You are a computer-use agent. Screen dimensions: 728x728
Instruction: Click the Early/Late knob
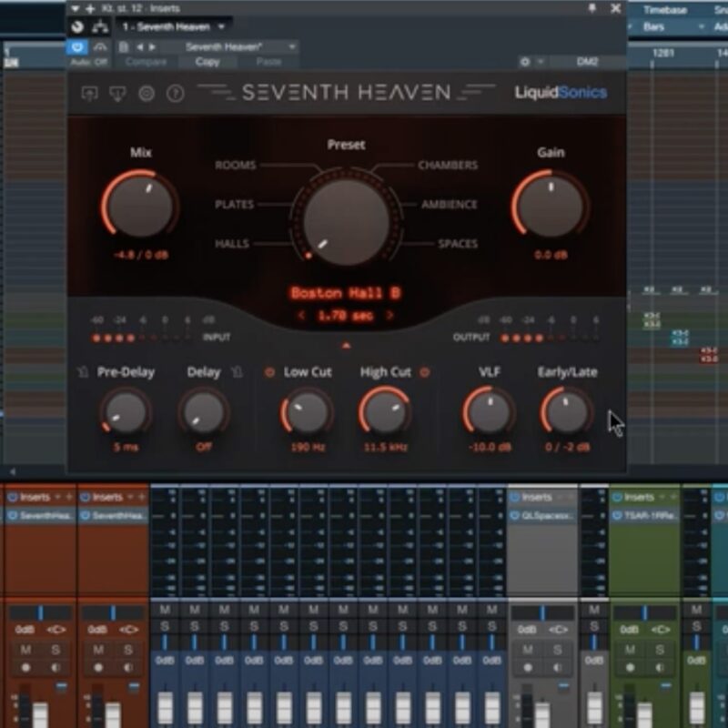[x=567, y=412]
